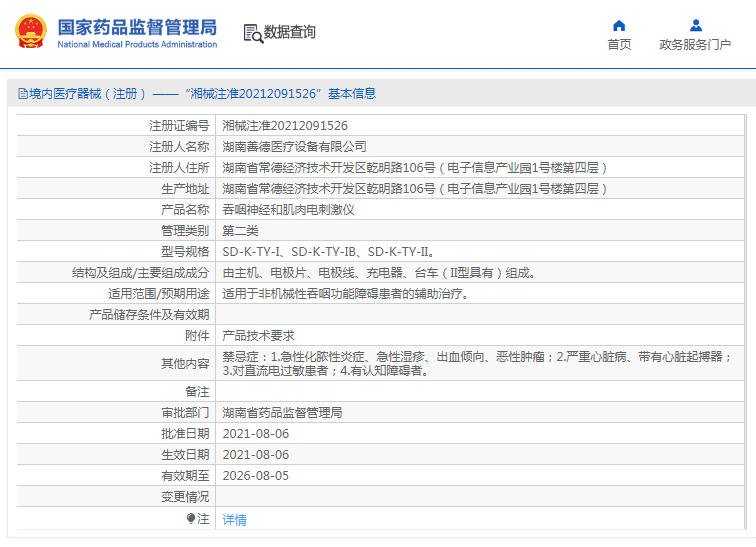
Task: Click the 数据查询 heading text
Action: [x=290, y=33]
